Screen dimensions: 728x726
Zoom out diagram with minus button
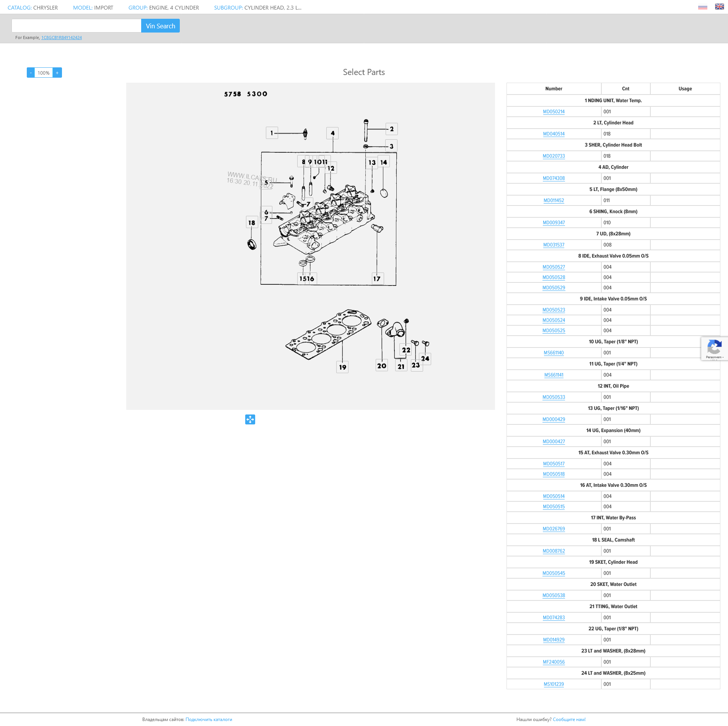[x=31, y=73]
